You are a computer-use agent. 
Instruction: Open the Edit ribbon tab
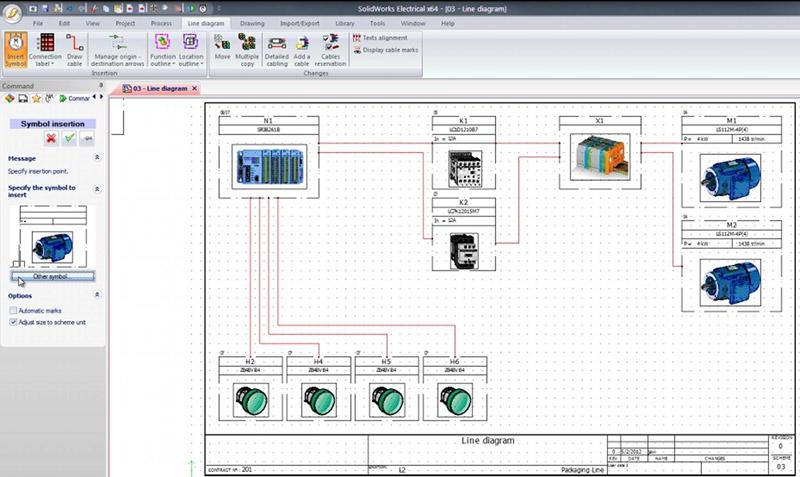[64, 23]
